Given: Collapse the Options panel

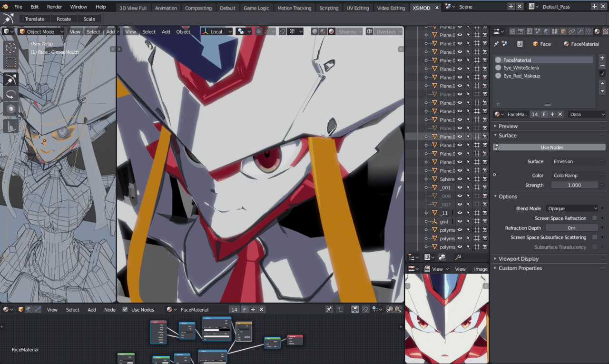Looking at the screenshot, I should (508, 197).
